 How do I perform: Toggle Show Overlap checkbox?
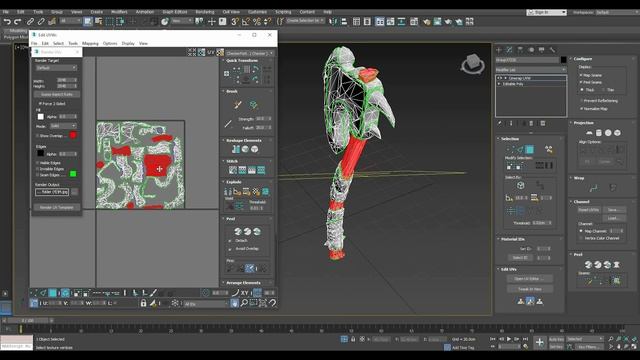38,136
